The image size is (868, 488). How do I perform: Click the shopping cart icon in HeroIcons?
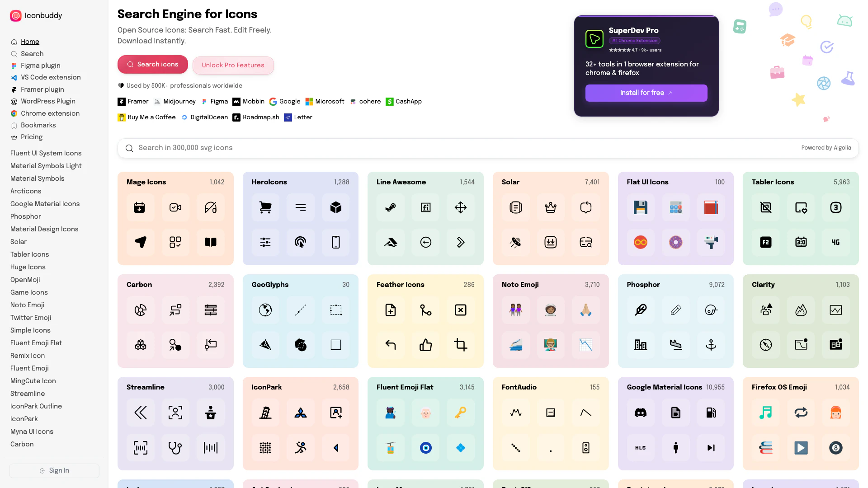pos(265,207)
